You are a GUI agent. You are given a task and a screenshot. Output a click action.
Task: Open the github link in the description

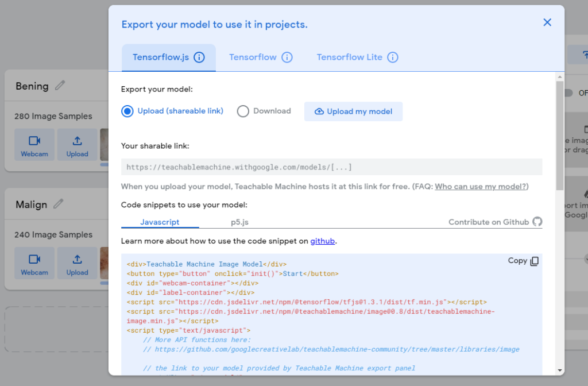pos(323,241)
